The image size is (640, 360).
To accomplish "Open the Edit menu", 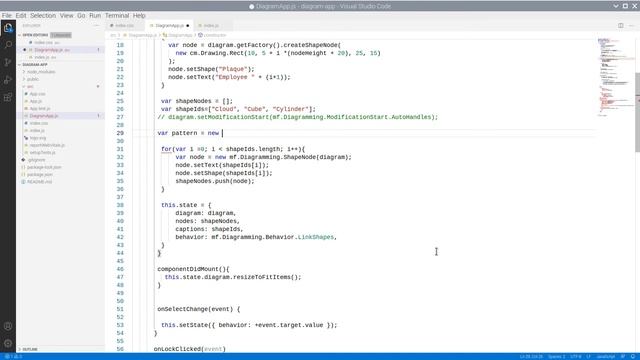I will pos(21,16).
